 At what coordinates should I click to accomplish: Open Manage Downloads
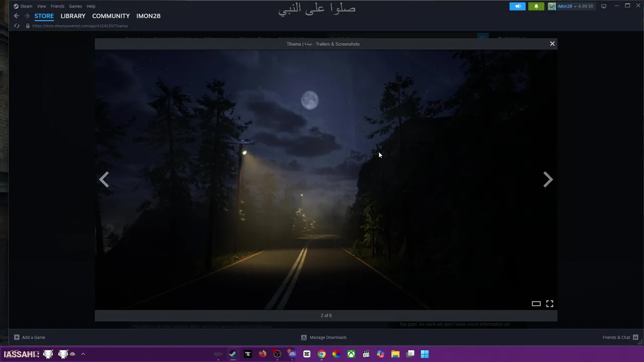click(x=324, y=337)
